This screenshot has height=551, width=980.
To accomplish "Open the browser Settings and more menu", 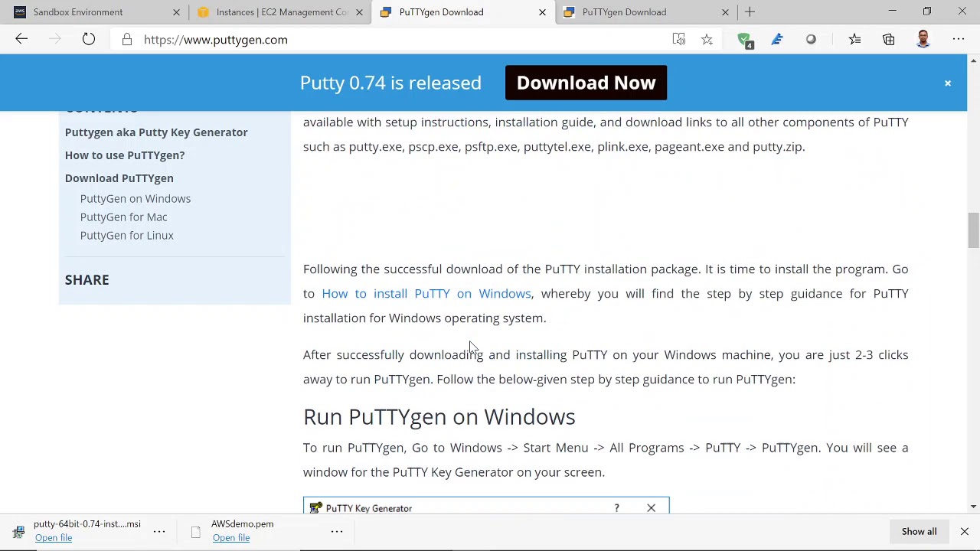I will coord(959,40).
